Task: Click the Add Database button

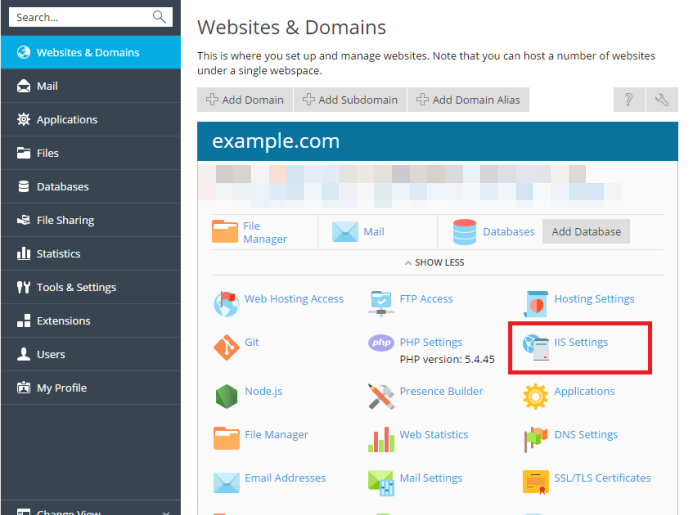Action: pos(586,231)
